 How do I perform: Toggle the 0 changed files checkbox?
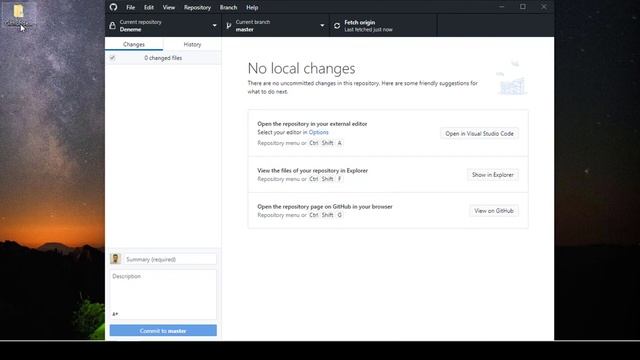(112, 58)
